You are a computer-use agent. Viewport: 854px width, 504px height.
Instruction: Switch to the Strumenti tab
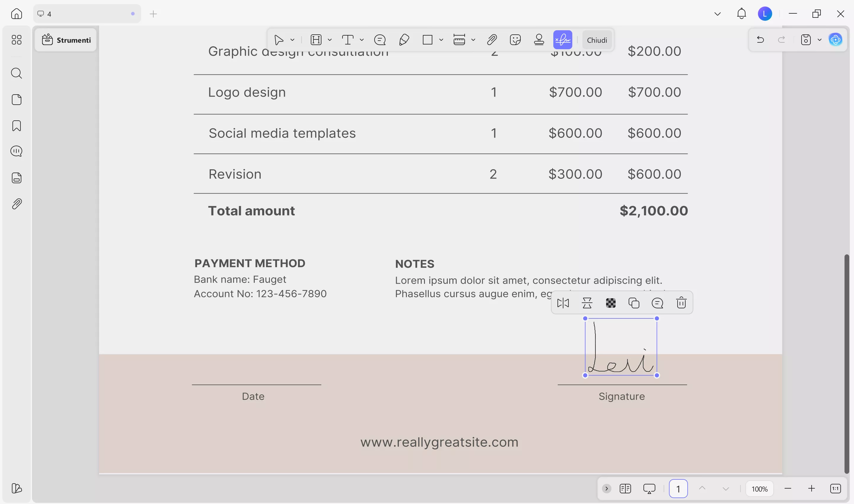66,40
